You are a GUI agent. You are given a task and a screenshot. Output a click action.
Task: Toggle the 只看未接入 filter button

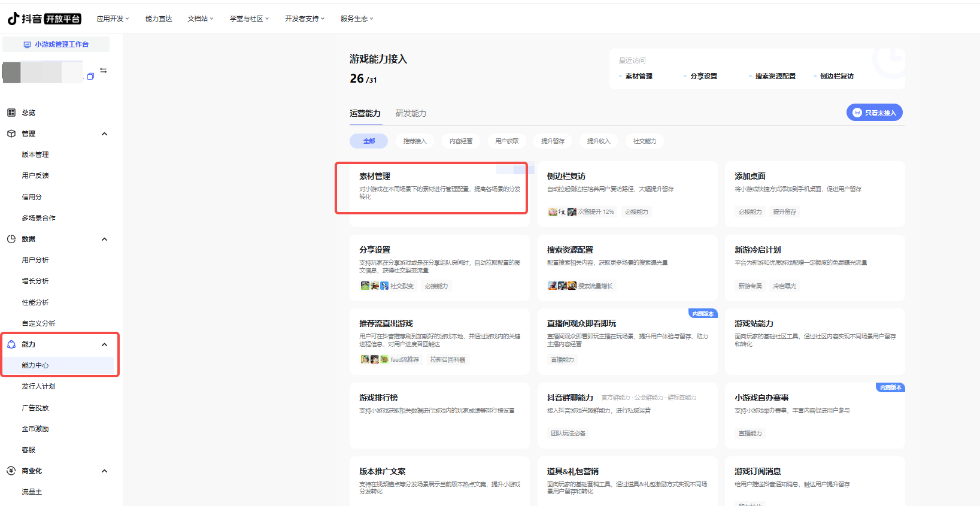pos(874,113)
